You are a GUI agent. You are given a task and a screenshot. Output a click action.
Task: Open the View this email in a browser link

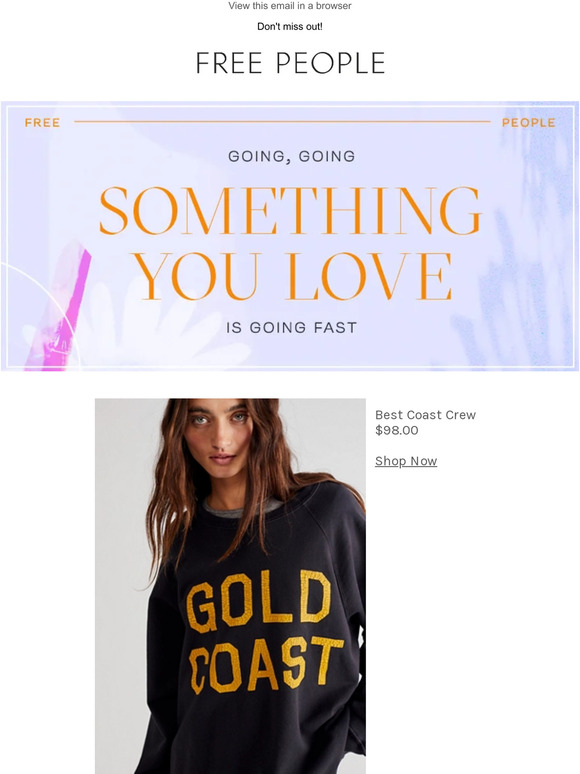(x=290, y=6)
